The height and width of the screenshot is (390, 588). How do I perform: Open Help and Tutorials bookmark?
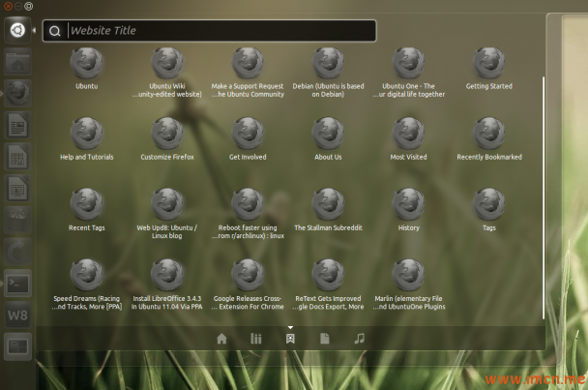tap(87, 139)
